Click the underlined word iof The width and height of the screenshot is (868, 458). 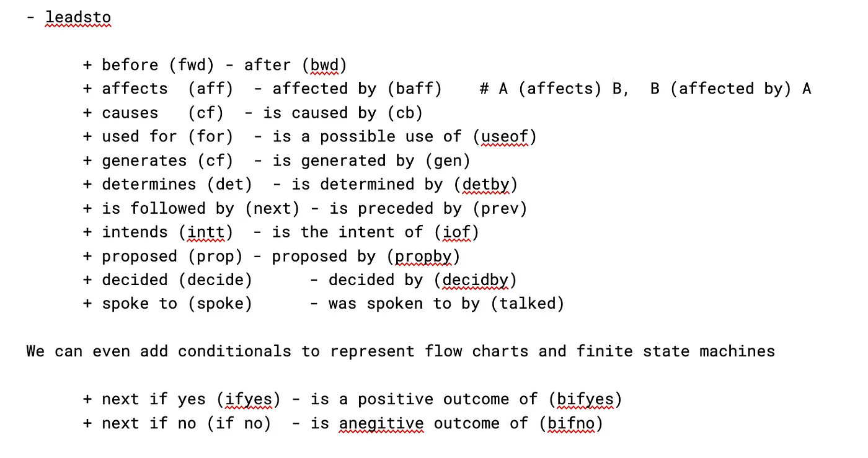457,232
